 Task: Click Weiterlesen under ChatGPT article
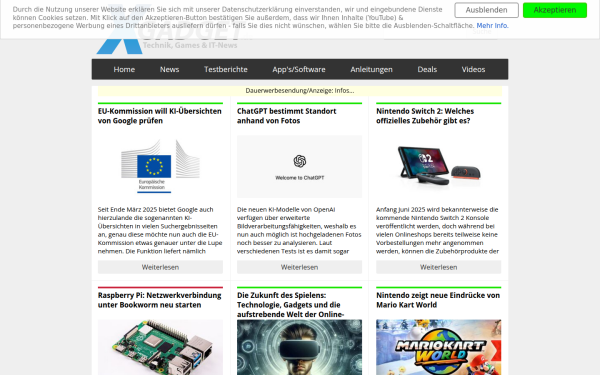pyautogui.click(x=299, y=267)
